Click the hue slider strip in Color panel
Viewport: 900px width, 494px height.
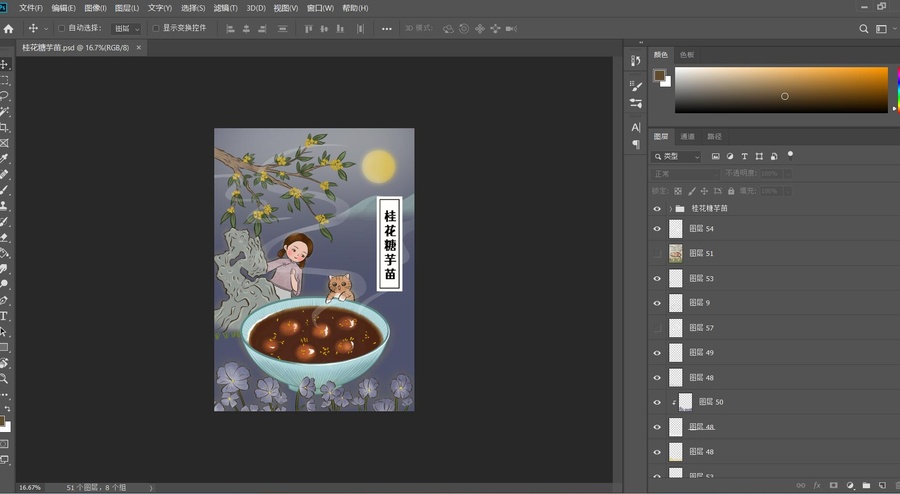pyautogui.click(x=898, y=90)
